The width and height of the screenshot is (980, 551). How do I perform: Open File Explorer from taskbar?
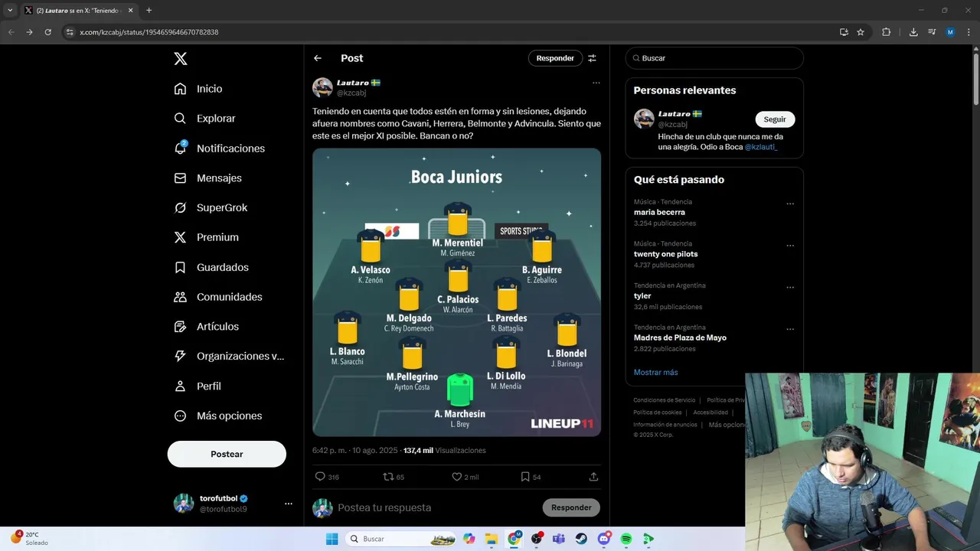[492, 539]
